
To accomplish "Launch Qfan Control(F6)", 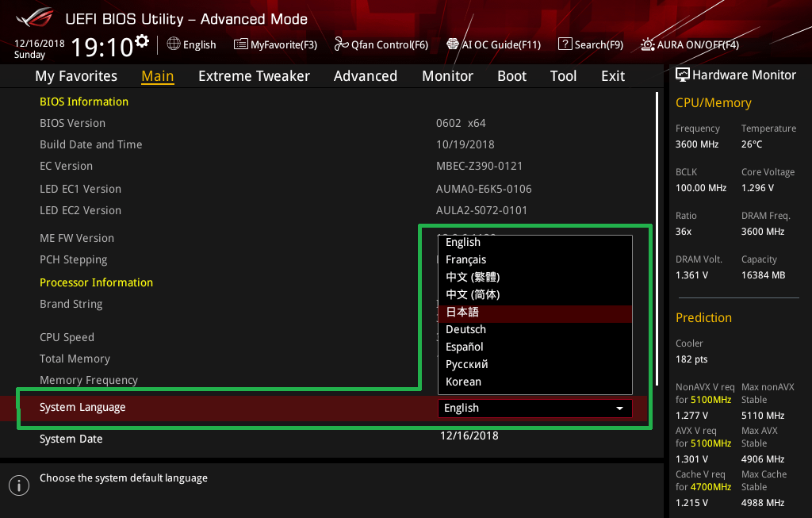I will point(381,44).
